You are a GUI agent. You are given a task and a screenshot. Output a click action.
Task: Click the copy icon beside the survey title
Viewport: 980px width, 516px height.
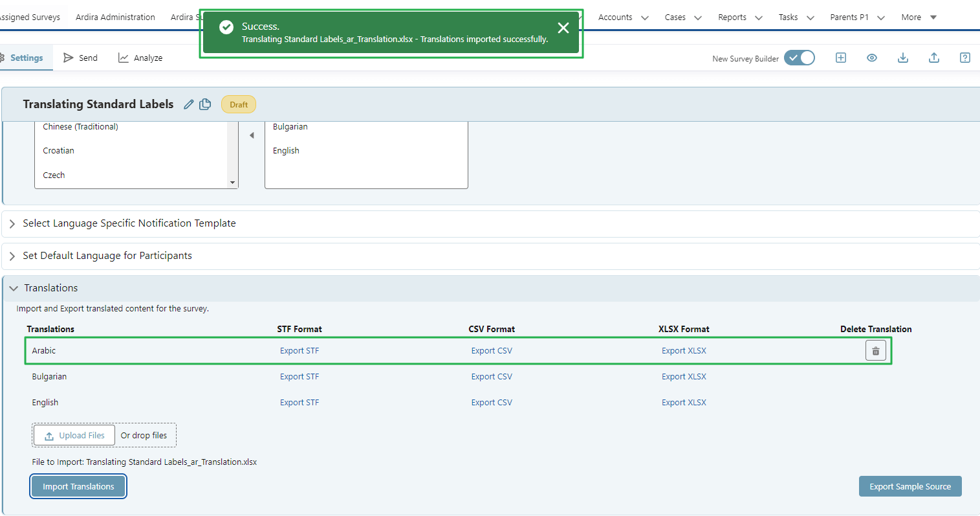click(x=204, y=104)
